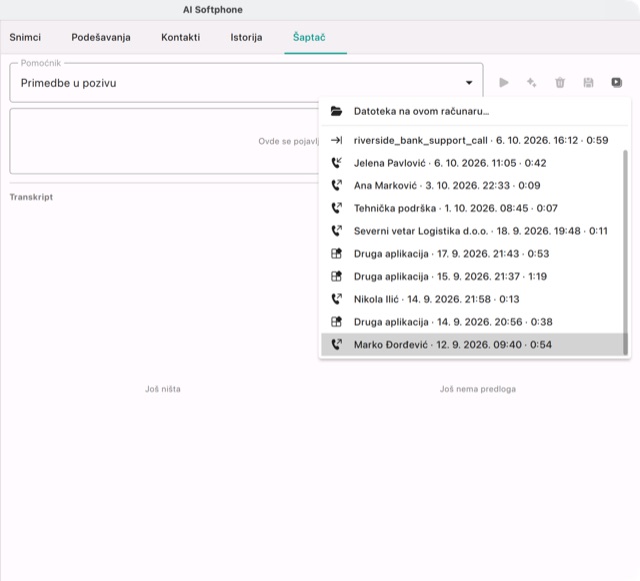Viewport: 640px width, 581px height.
Task: Click the AI Softphone window title
Action: (213, 10)
